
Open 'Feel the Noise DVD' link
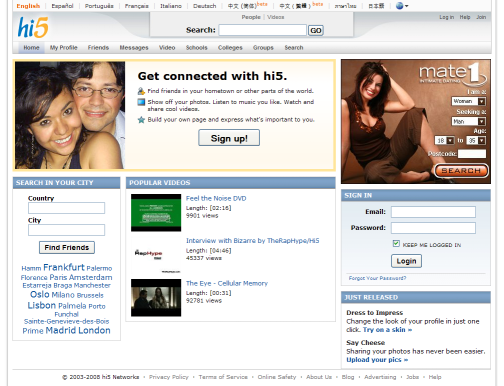216,198
